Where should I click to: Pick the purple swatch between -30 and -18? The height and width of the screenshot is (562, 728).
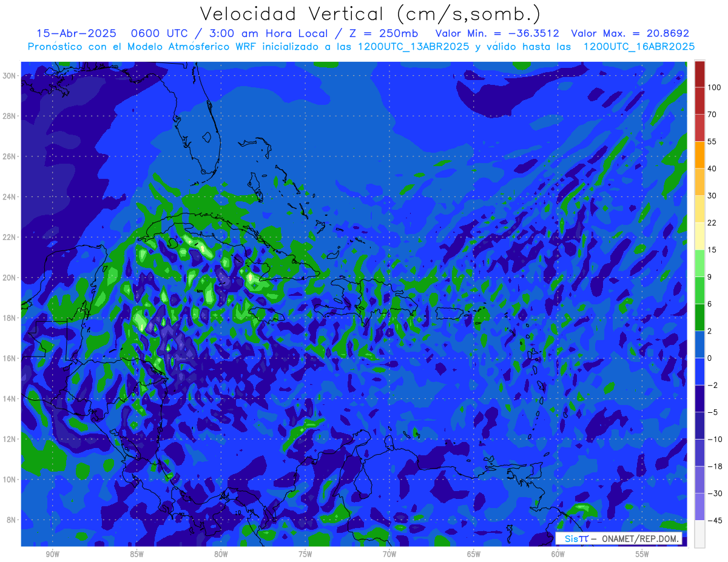pos(699,480)
